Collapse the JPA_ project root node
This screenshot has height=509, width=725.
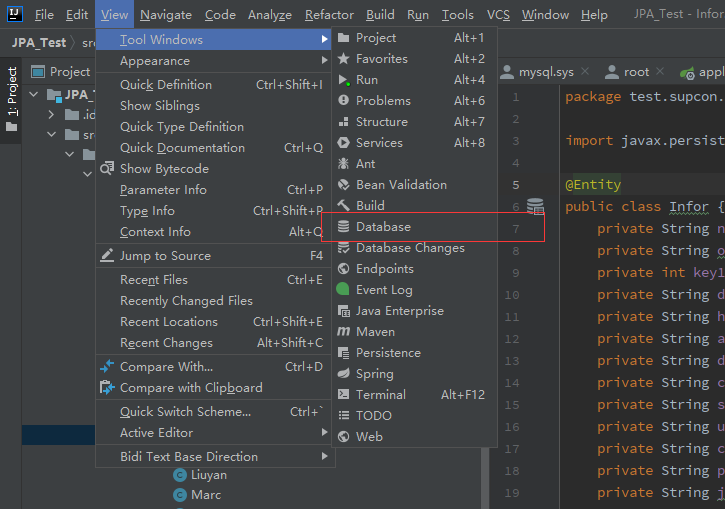click(34, 95)
